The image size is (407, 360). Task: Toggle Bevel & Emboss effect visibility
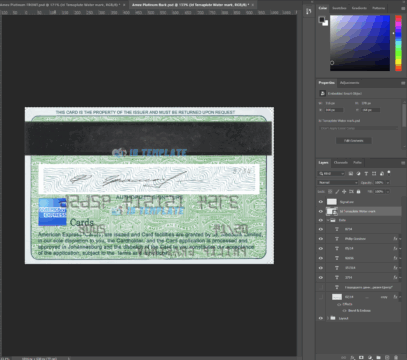pyautogui.click(x=345, y=311)
